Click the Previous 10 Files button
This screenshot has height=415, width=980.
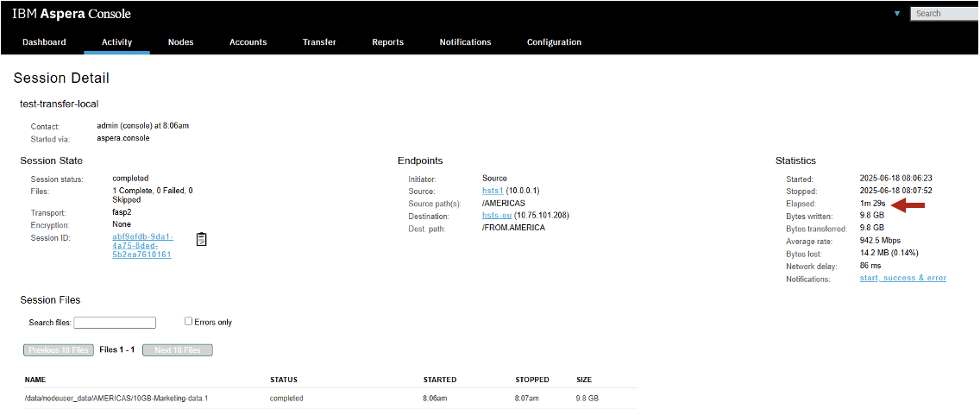pyautogui.click(x=59, y=350)
